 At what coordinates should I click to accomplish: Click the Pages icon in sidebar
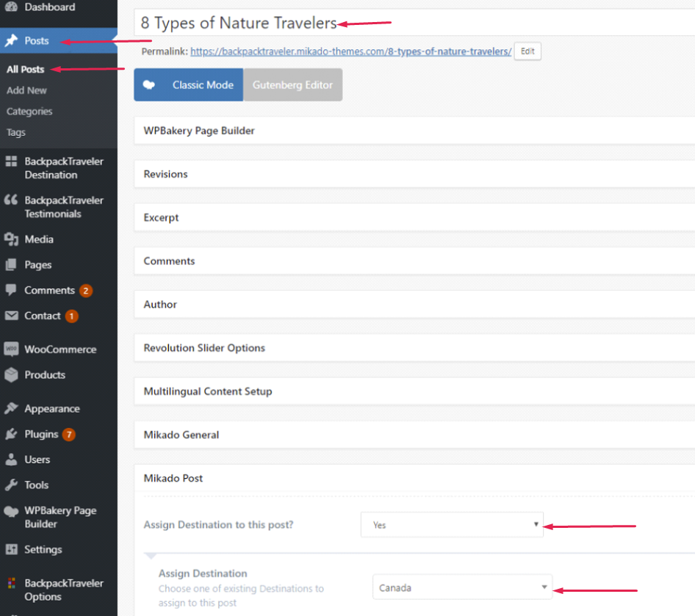[11, 265]
